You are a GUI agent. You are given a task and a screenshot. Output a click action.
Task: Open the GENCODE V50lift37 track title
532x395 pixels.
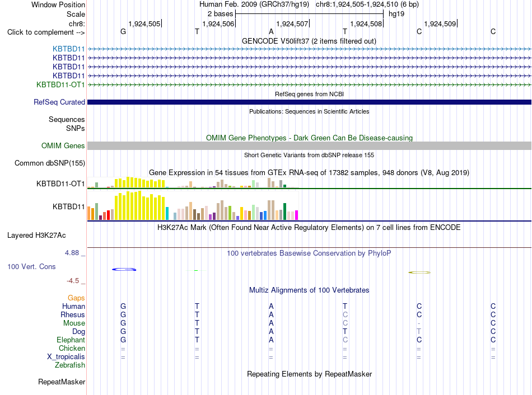coord(309,41)
